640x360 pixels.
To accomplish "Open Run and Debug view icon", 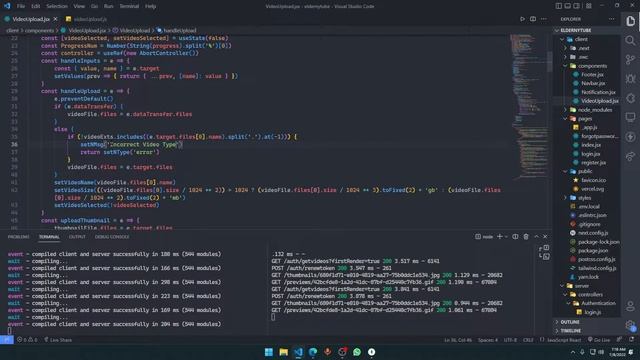I will [x=631, y=79].
